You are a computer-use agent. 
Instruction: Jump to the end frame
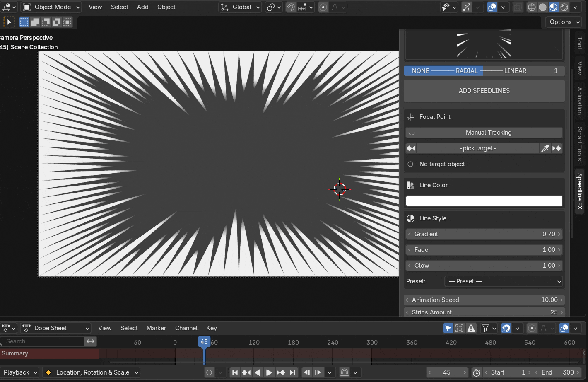[292, 372]
